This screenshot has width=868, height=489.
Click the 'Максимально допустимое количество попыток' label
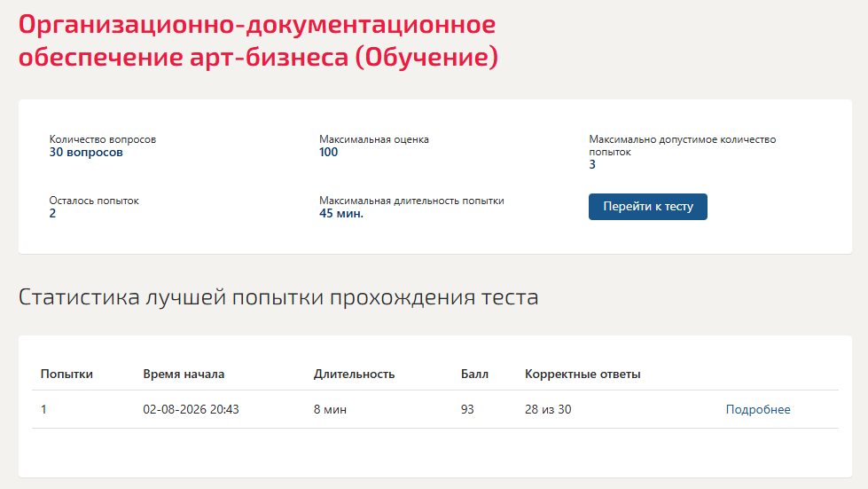(682, 145)
